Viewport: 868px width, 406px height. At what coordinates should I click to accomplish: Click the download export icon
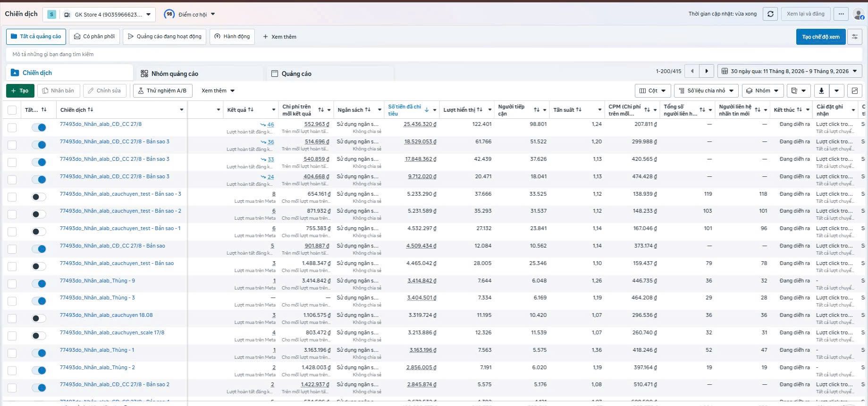coord(821,91)
